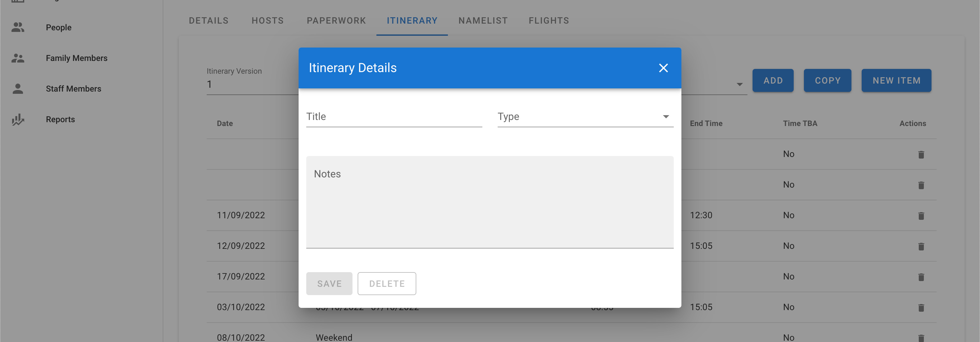Delete the 17/09/2022 itinerary row
980x342 pixels.
click(x=921, y=277)
